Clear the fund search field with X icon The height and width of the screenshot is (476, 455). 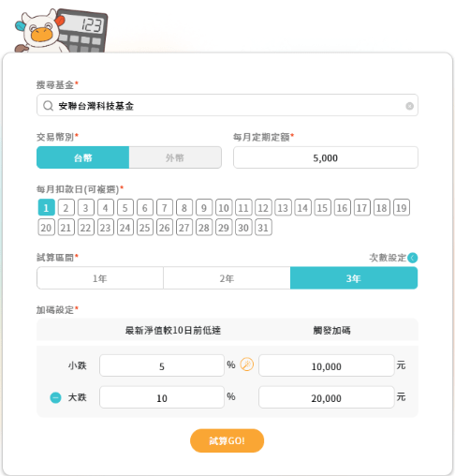(409, 106)
